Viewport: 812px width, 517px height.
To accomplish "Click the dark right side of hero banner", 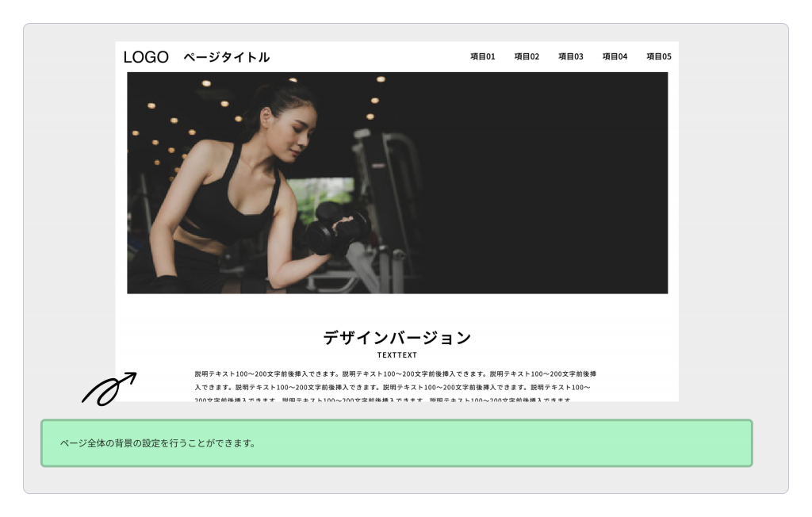I will coord(555,182).
